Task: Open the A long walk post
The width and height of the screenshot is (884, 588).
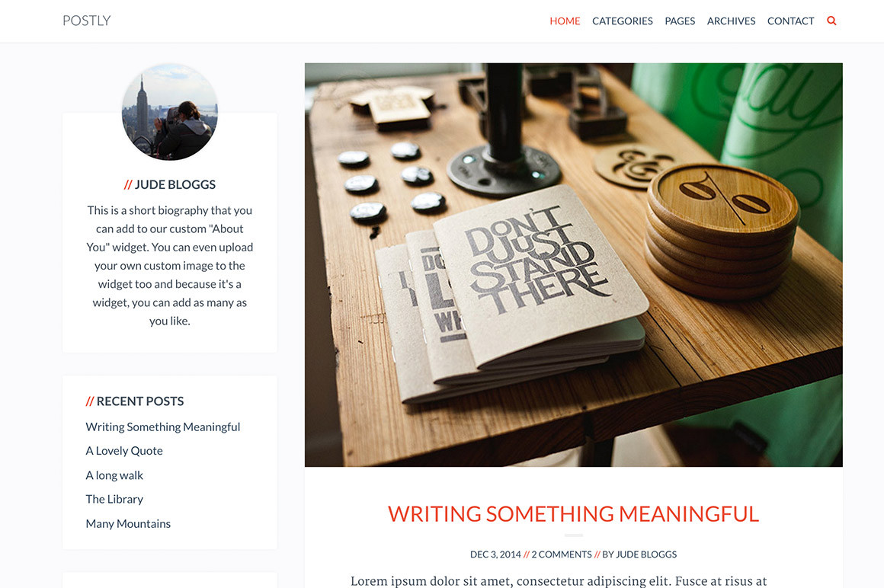Action: 114,475
